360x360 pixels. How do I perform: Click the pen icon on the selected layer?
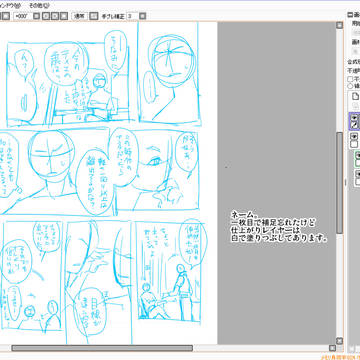355,125
